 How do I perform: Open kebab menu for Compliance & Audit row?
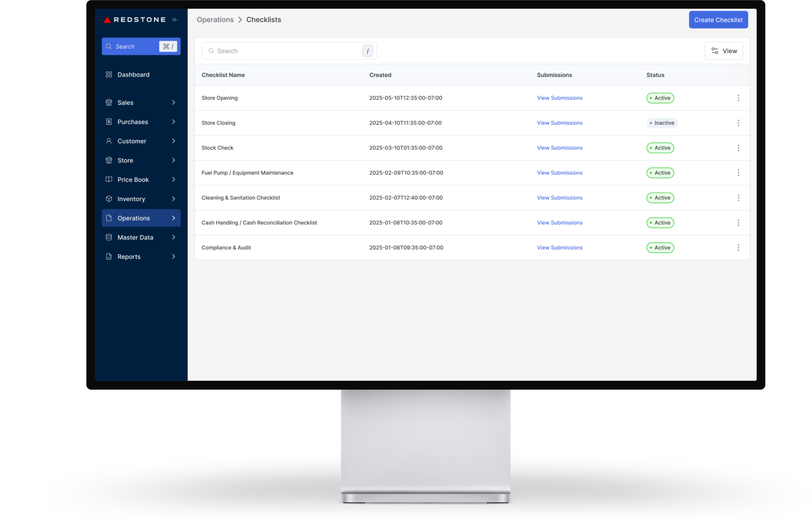738,248
